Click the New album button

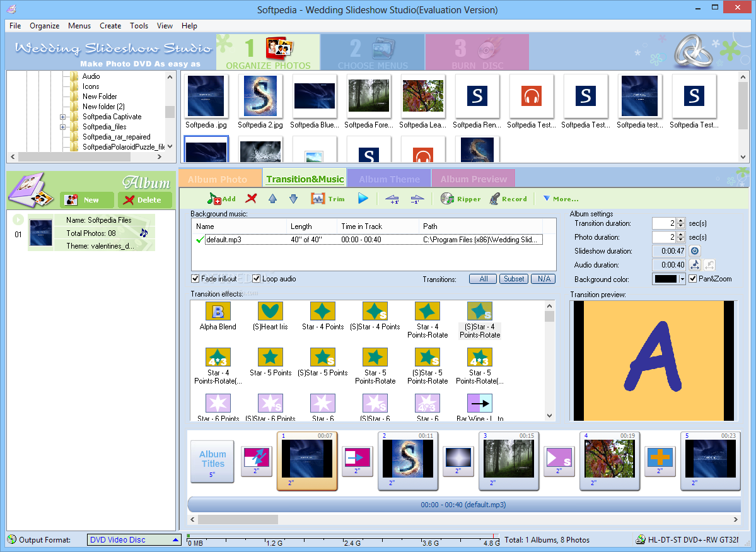point(87,200)
